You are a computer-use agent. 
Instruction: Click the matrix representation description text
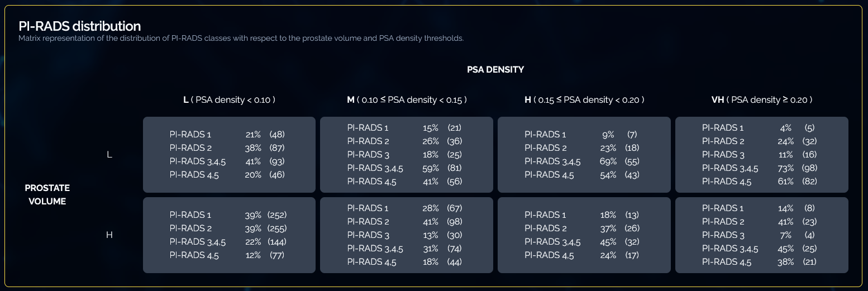241,39
